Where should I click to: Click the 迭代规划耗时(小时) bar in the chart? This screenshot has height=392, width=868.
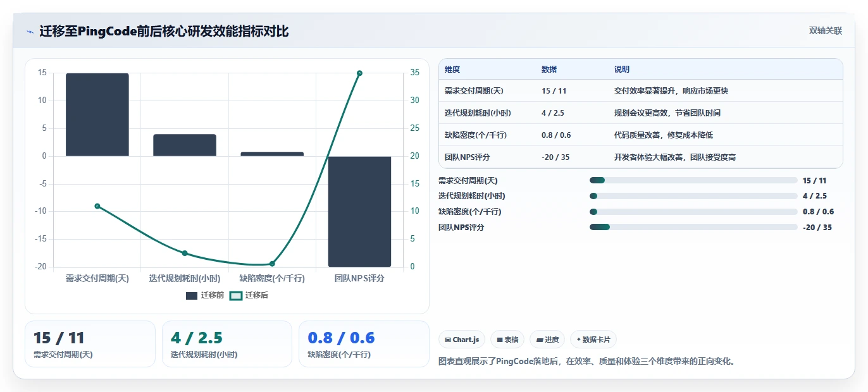click(185, 145)
